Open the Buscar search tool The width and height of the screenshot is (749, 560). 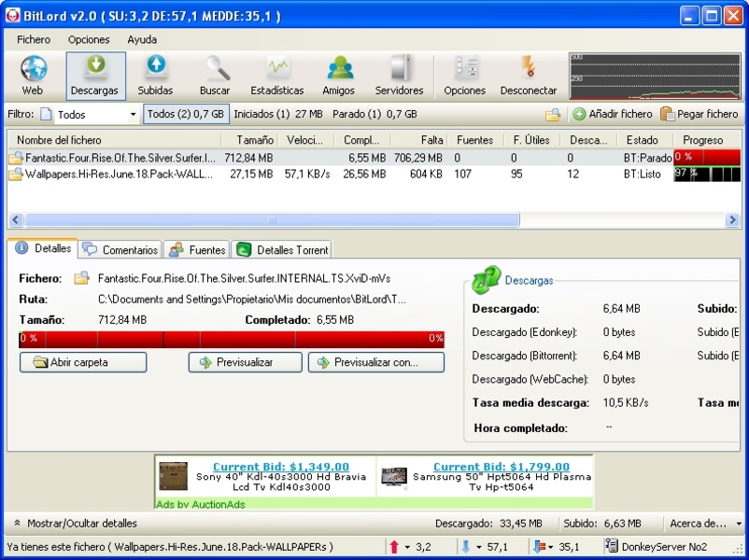tap(215, 76)
